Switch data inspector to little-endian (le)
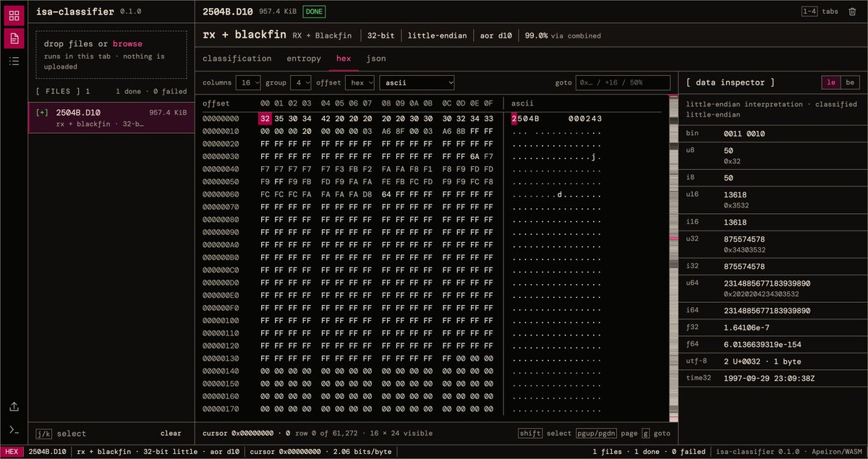The width and height of the screenshot is (868, 459). pyautogui.click(x=831, y=83)
